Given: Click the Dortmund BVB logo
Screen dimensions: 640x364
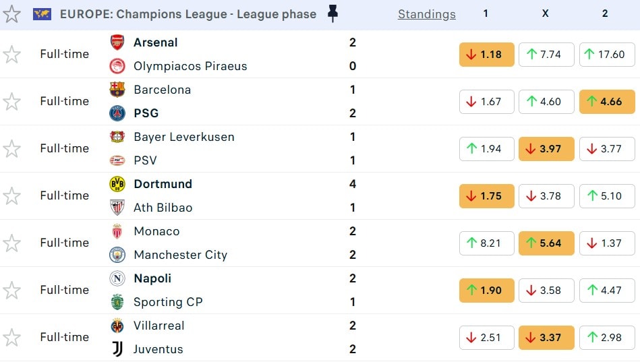Looking at the screenshot, I should tap(117, 184).
